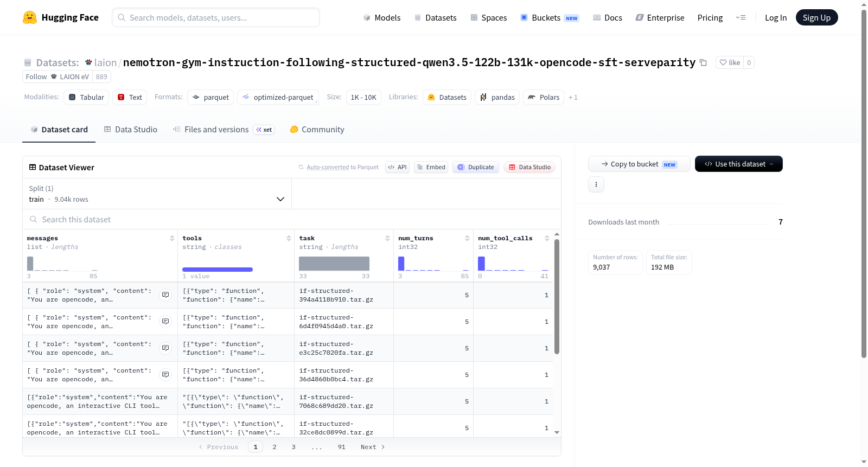This screenshot has height=467, width=868.
Task: Select the Polars library tag
Action: click(544, 97)
